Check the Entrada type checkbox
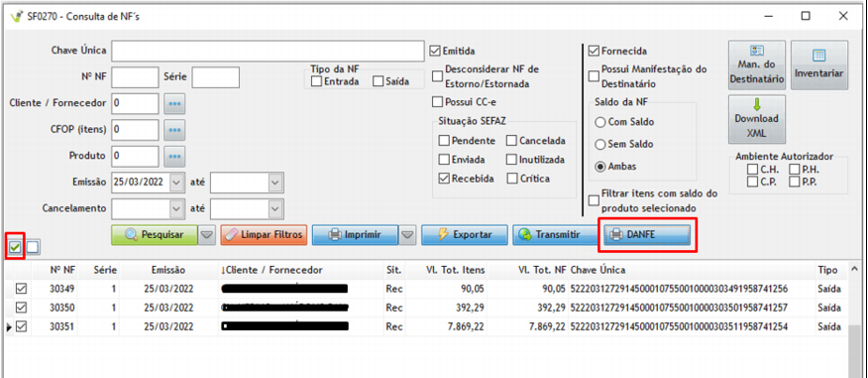The image size is (868, 378). pyautogui.click(x=317, y=81)
